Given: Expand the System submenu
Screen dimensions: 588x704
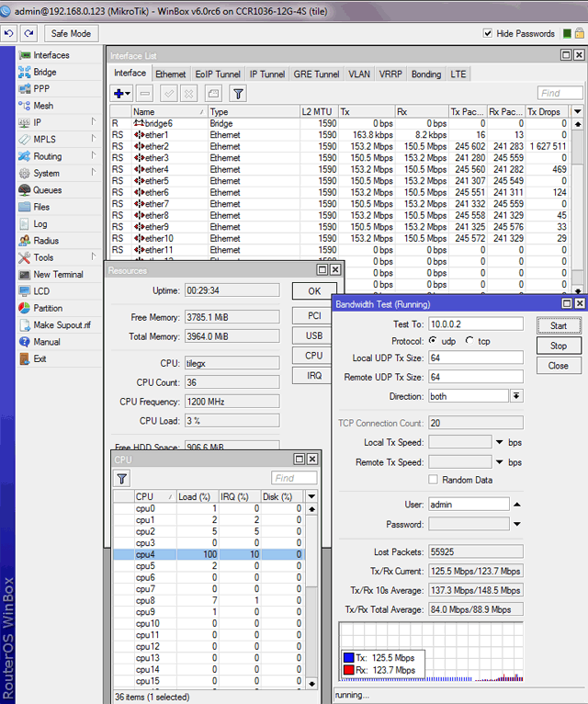Looking at the screenshot, I should pos(94,172).
